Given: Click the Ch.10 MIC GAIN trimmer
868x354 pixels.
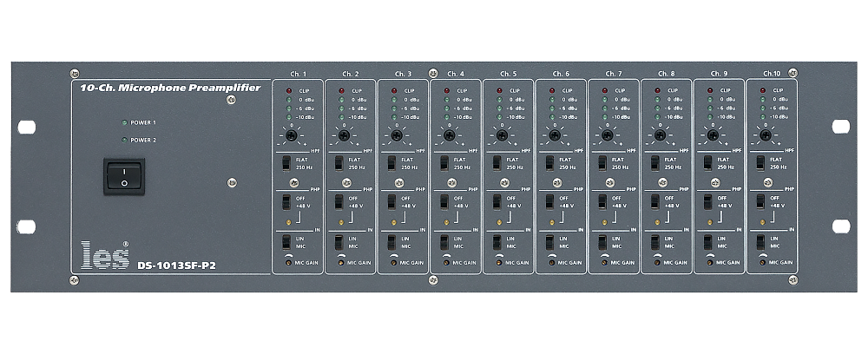Looking at the screenshot, I should click(x=762, y=263).
